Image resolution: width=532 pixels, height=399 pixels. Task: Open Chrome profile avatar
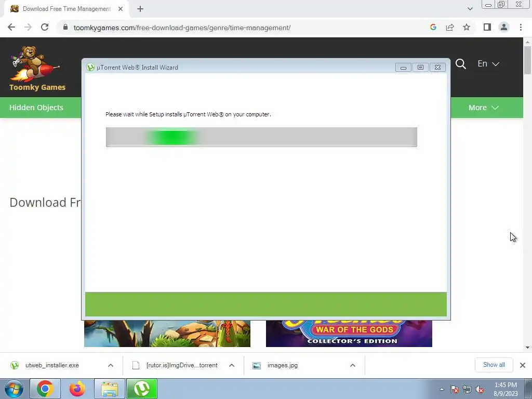click(x=504, y=28)
